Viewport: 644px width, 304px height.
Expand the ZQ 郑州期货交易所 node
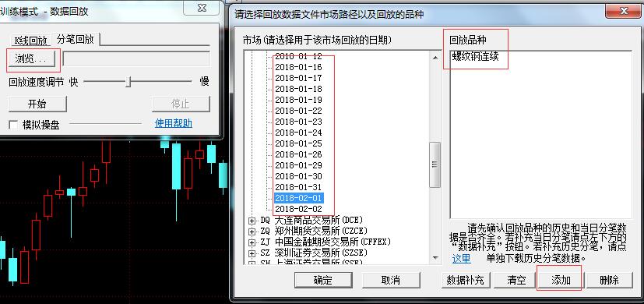pyautogui.click(x=252, y=232)
